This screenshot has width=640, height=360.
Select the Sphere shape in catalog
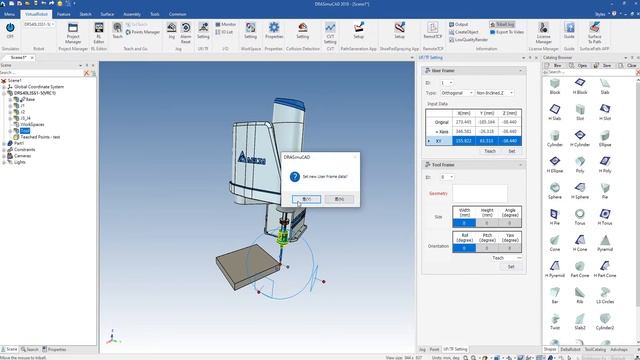(x=555, y=191)
